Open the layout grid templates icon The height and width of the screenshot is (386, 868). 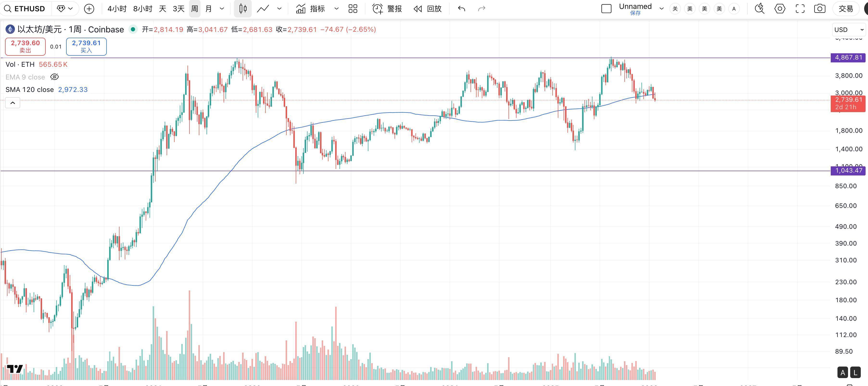353,9
